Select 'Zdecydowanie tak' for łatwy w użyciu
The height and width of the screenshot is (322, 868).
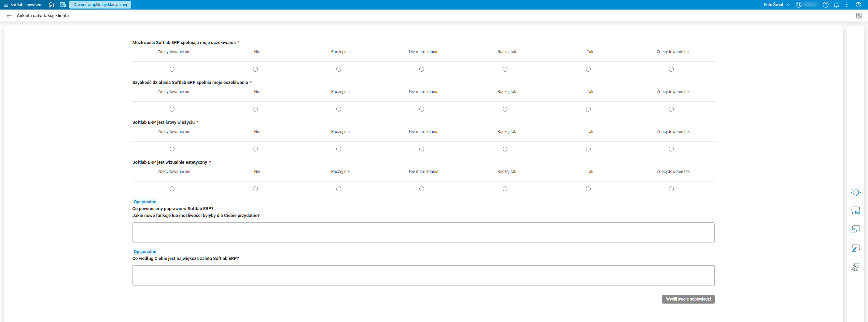(x=671, y=149)
